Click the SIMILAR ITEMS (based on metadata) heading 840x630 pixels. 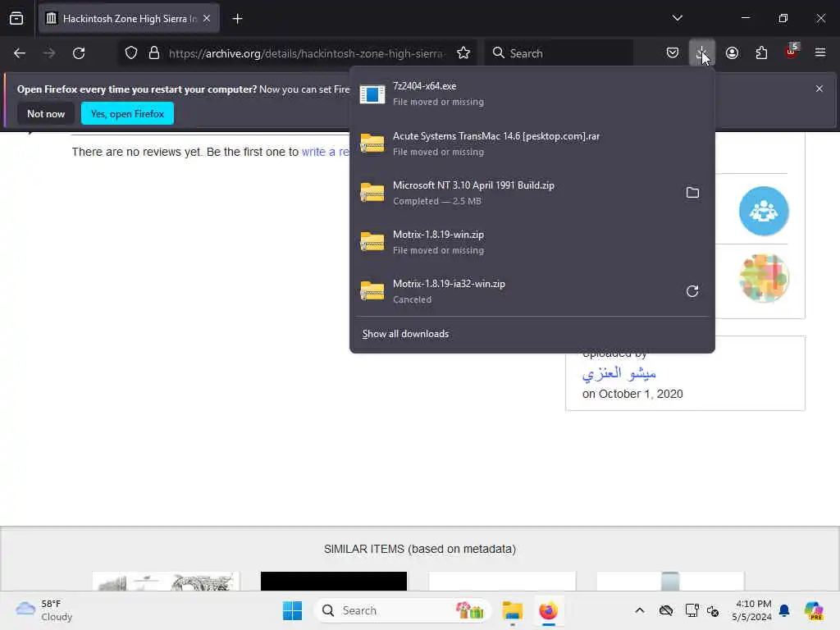tap(419, 549)
